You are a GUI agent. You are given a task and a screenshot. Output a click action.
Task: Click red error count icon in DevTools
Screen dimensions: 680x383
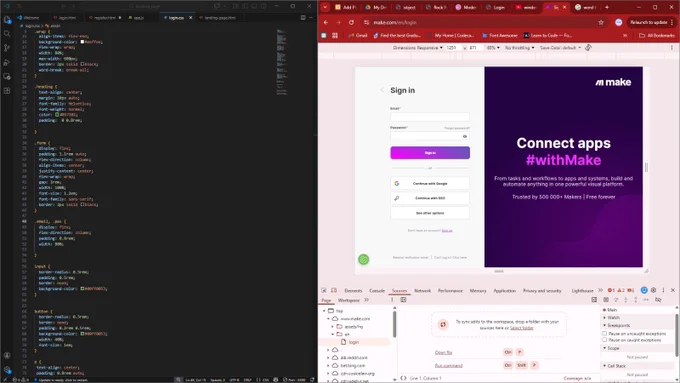point(611,291)
